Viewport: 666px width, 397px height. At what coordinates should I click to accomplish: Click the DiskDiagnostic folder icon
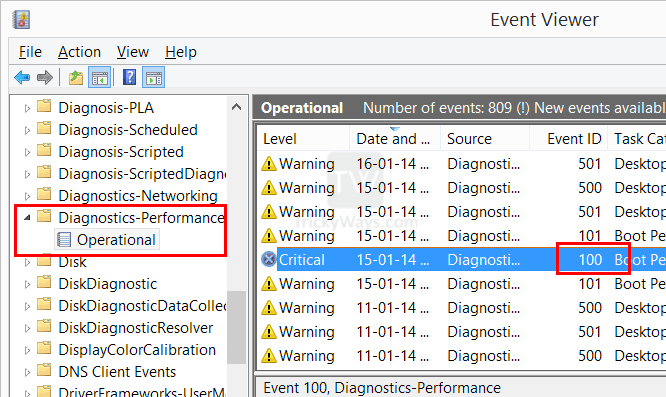pyautogui.click(x=44, y=282)
